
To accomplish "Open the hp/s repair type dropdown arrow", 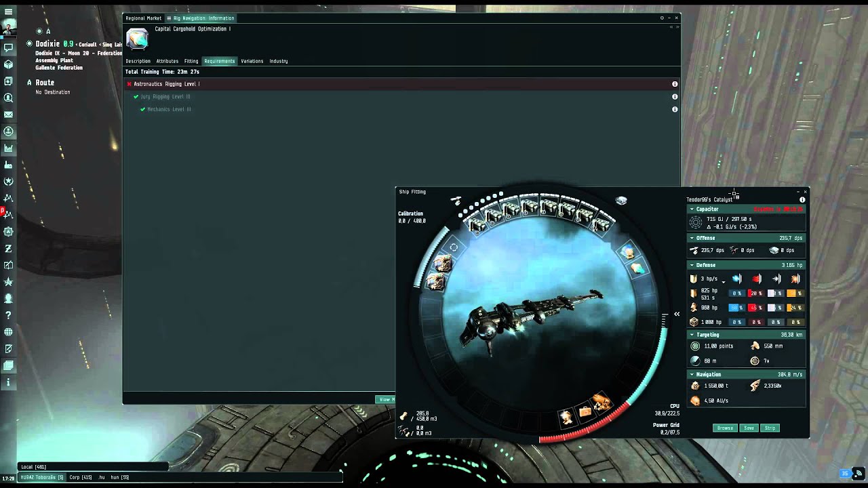I will (x=724, y=281).
